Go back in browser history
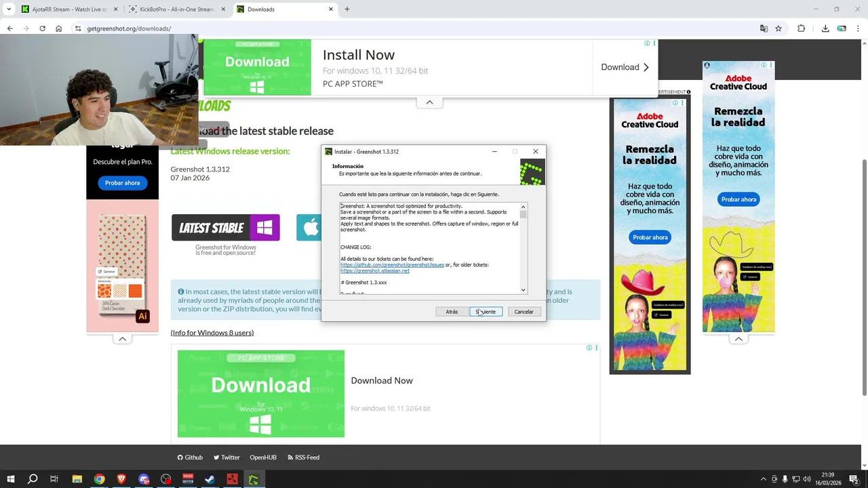 point(9,28)
